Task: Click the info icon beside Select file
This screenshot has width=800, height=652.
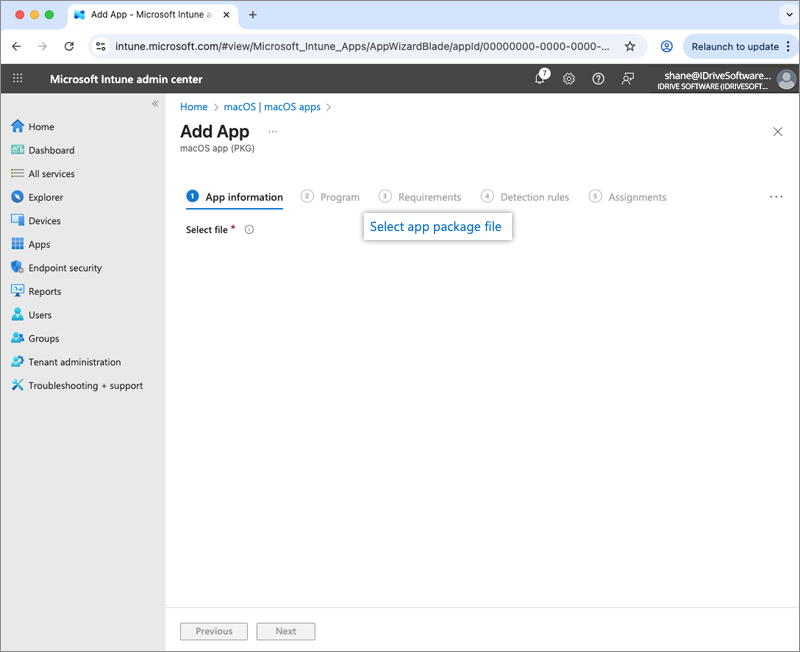Action: click(249, 229)
